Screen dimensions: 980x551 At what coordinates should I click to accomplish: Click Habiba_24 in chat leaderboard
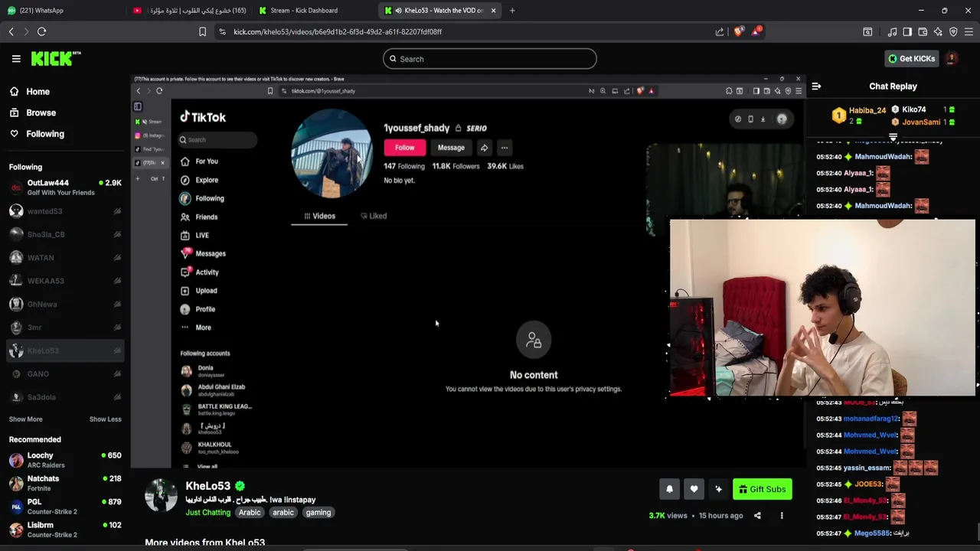867,110
